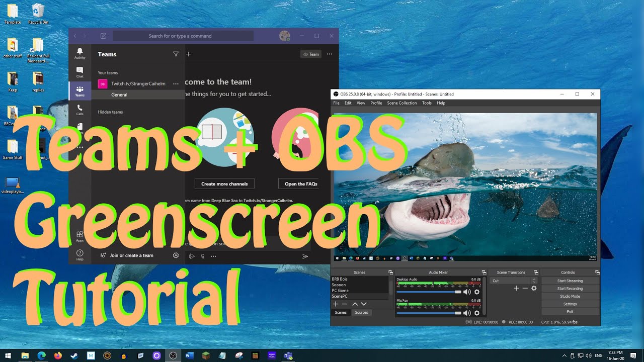The image size is (644, 362).
Task: Click Create more channels in Teams
Action: [x=224, y=184]
